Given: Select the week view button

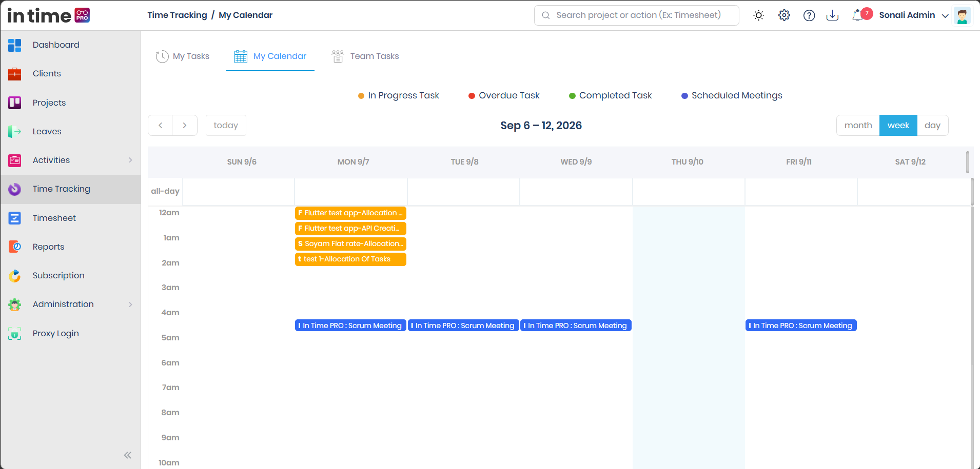Looking at the screenshot, I should pyautogui.click(x=898, y=126).
